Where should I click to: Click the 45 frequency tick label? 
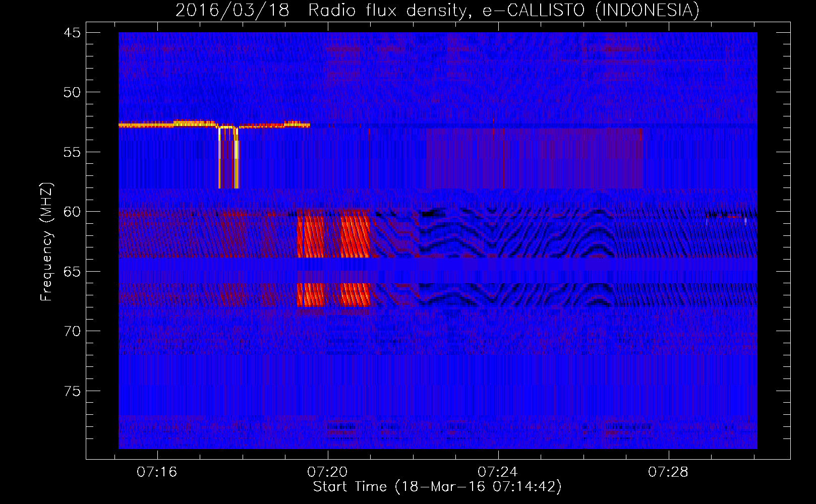pyautogui.click(x=72, y=33)
